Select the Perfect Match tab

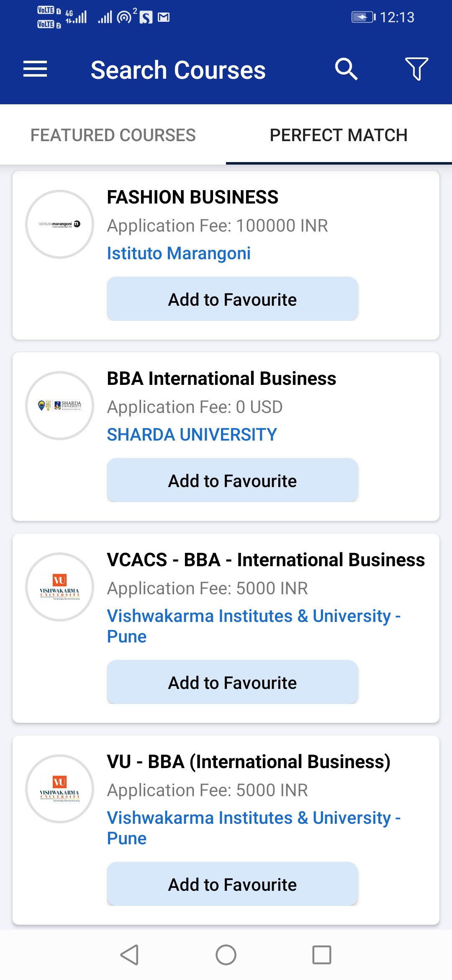click(339, 135)
